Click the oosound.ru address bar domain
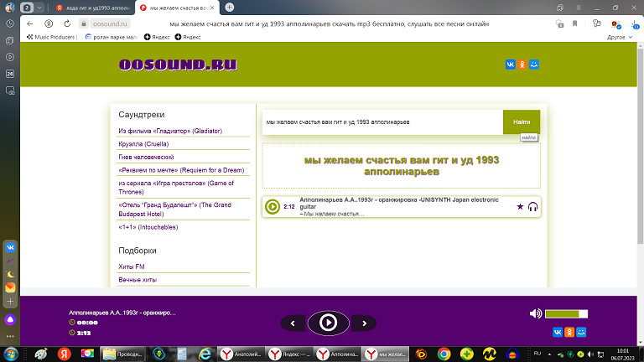The height and width of the screenshot is (362, 644). [x=110, y=23]
